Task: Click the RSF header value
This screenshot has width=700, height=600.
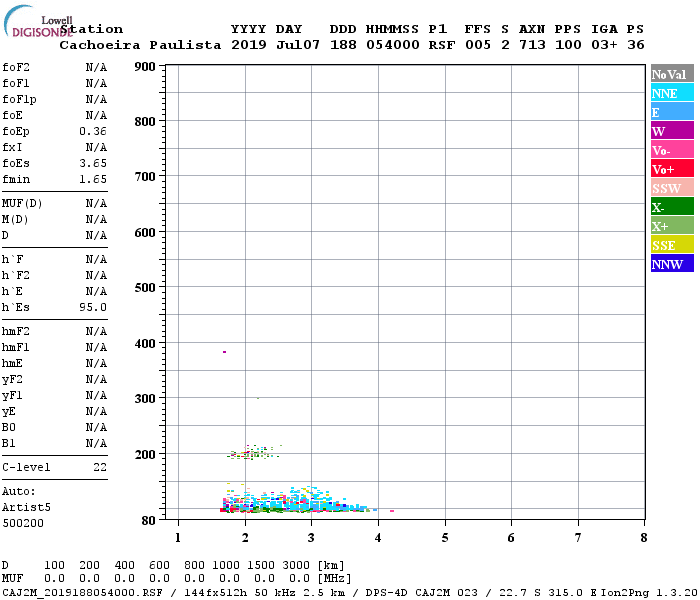Action: click(442, 45)
